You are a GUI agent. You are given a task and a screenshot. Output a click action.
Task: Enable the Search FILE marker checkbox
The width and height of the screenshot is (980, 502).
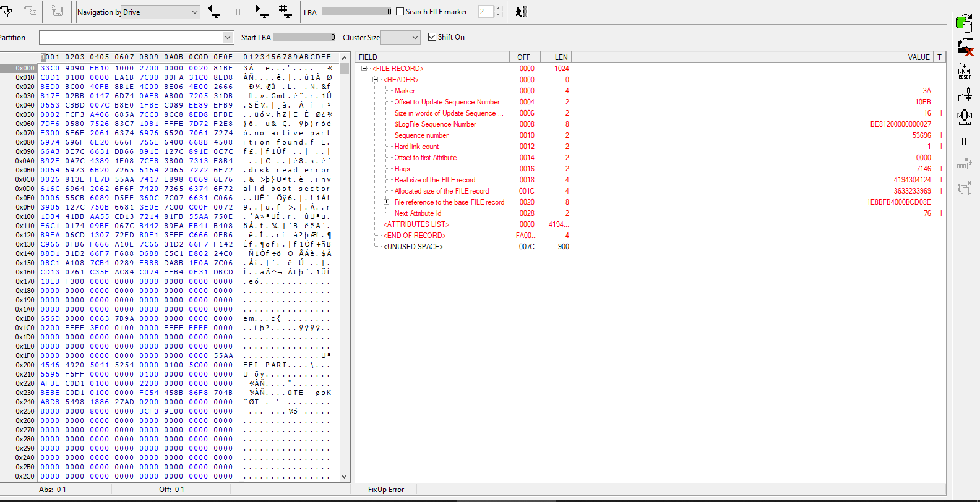400,12
